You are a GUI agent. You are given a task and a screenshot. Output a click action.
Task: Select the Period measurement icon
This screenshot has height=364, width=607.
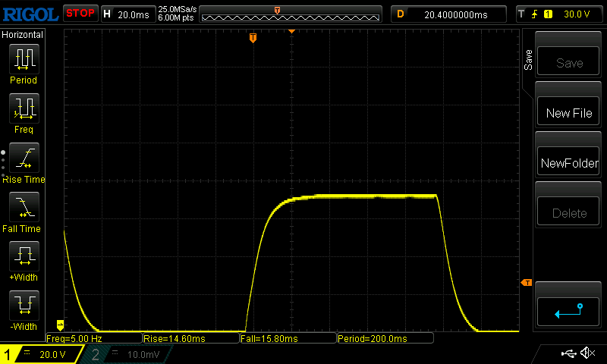24,59
